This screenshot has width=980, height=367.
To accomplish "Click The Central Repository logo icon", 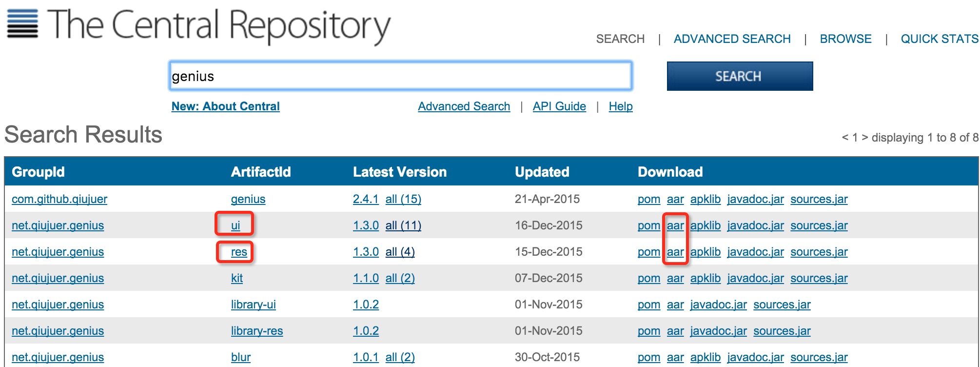I will [x=22, y=23].
